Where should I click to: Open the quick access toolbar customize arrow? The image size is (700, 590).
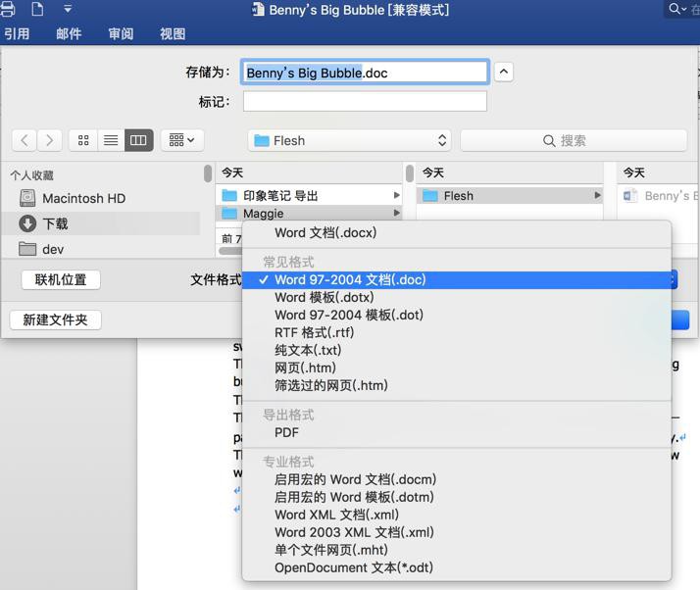pyautogui.click(x=68, y=9)
